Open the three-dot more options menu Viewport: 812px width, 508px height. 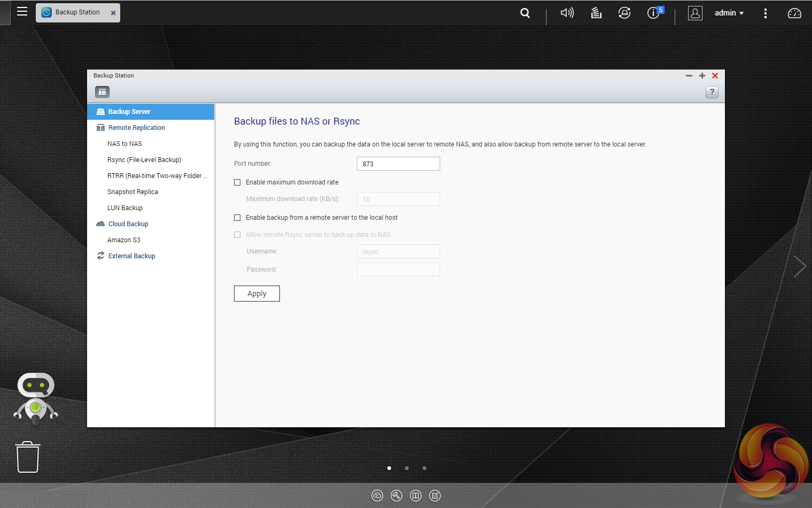[x=765, y=13]
